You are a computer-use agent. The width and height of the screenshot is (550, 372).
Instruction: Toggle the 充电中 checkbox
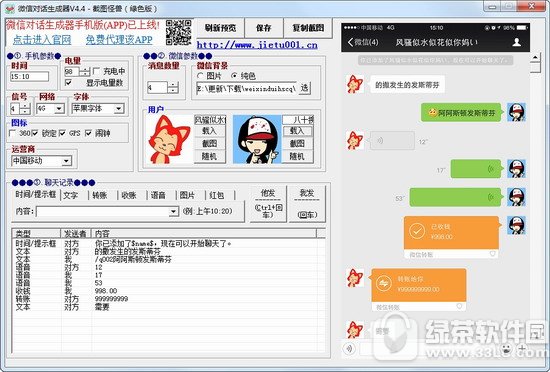point(96,72)
